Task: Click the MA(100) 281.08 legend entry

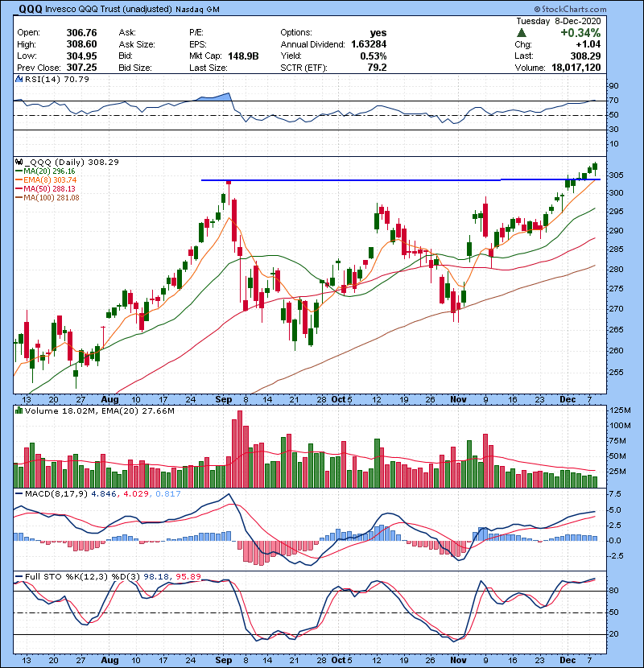Action: (47, 198)
